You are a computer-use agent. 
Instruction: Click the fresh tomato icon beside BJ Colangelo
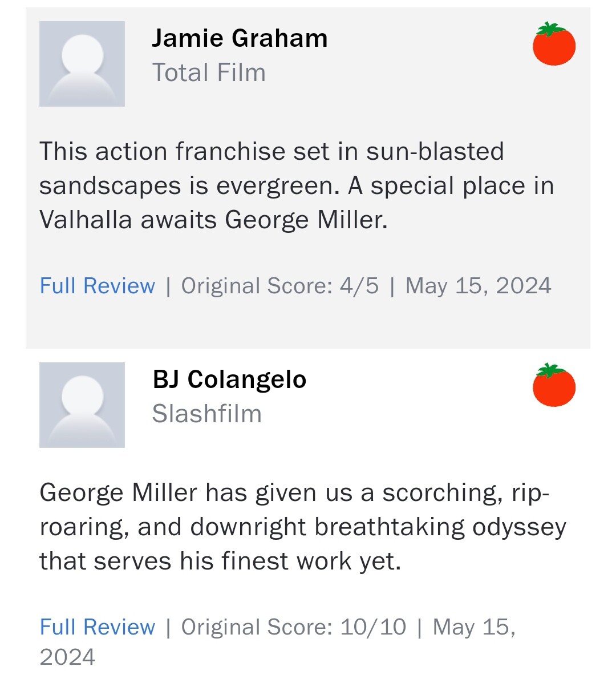coord(554,385)
